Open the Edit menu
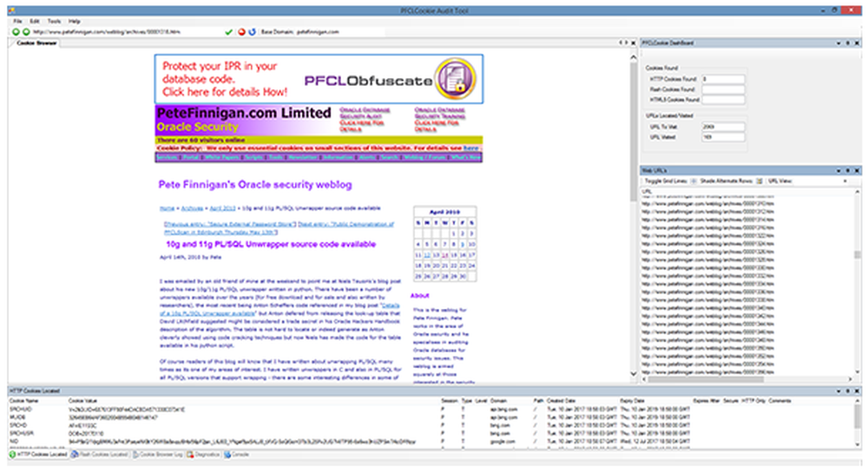The image size is (868, 473). coord(35,21)
